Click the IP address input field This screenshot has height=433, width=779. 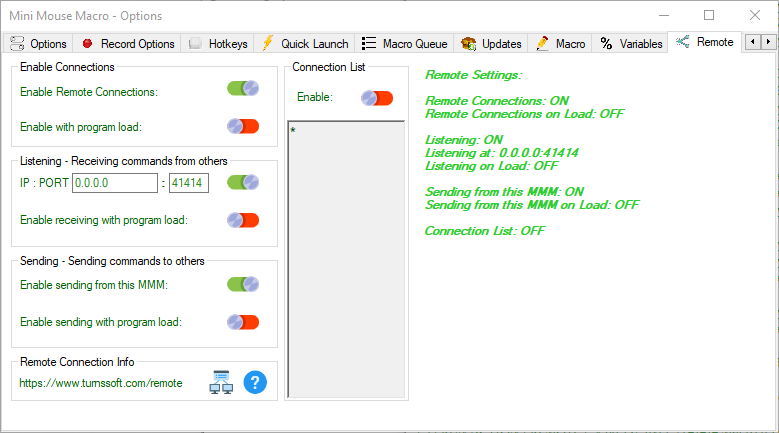click(114, 183)
